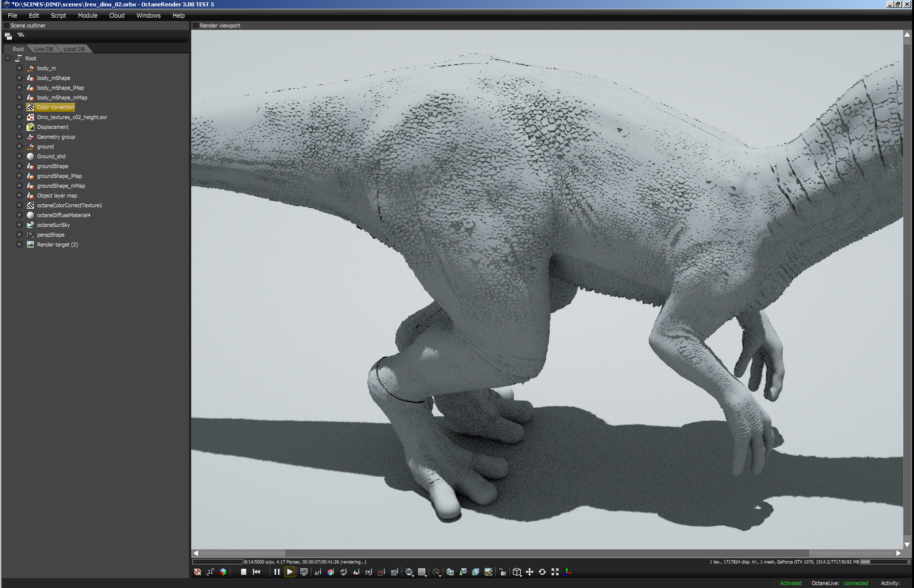This screenshot has width=914, height=588.
Task: Select the scale gizmo tool
Action: tap(555, 572)
